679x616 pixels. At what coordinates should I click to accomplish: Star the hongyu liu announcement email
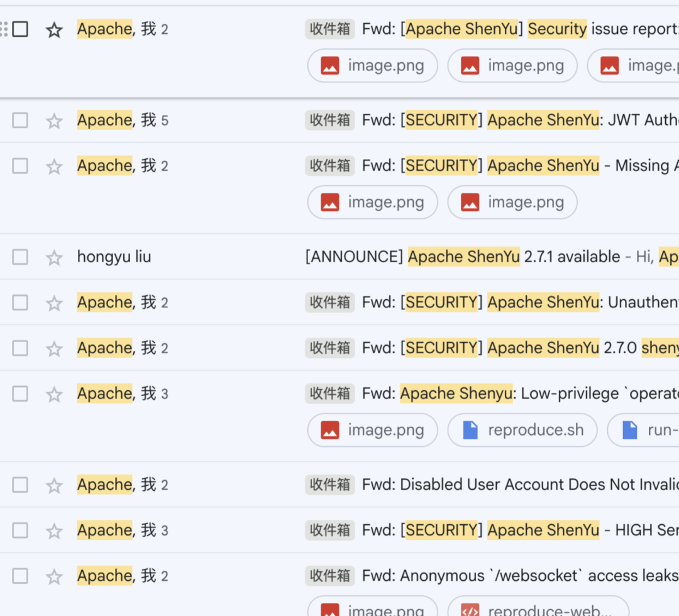(x=54, y=258)
